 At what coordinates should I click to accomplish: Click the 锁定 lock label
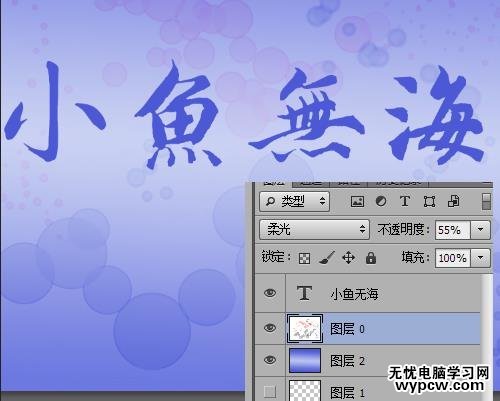click(276, 257)
